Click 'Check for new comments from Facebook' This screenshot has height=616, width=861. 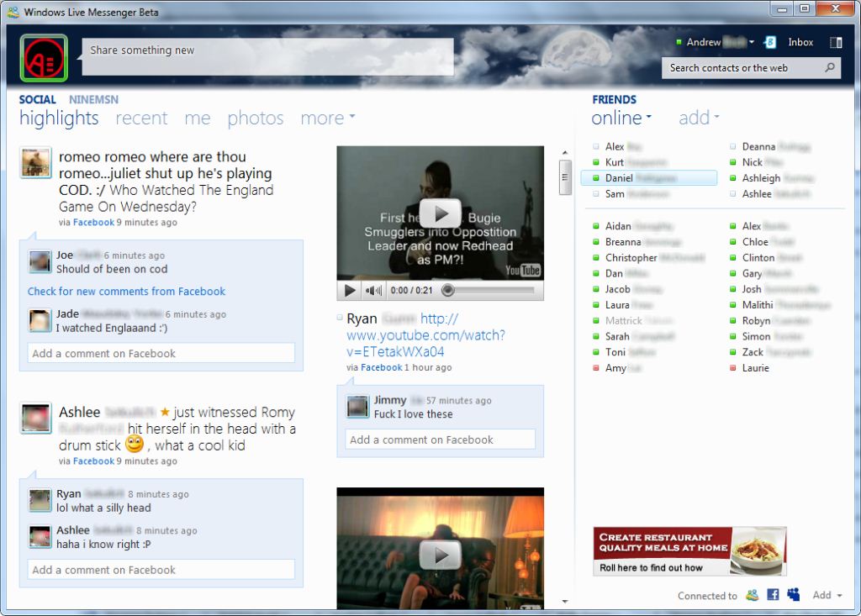pos(126,291)
